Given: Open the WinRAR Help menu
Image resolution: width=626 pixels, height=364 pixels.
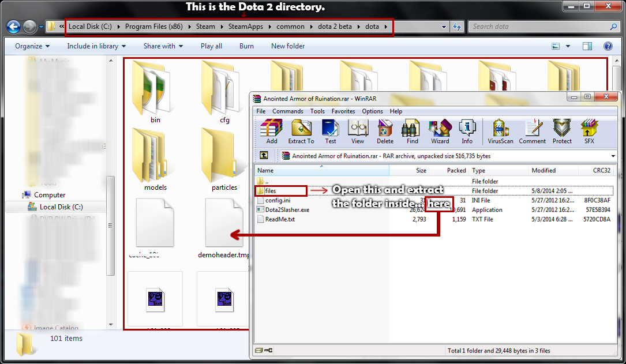Looking at the screenshot, I should click(x=396, y=111).
